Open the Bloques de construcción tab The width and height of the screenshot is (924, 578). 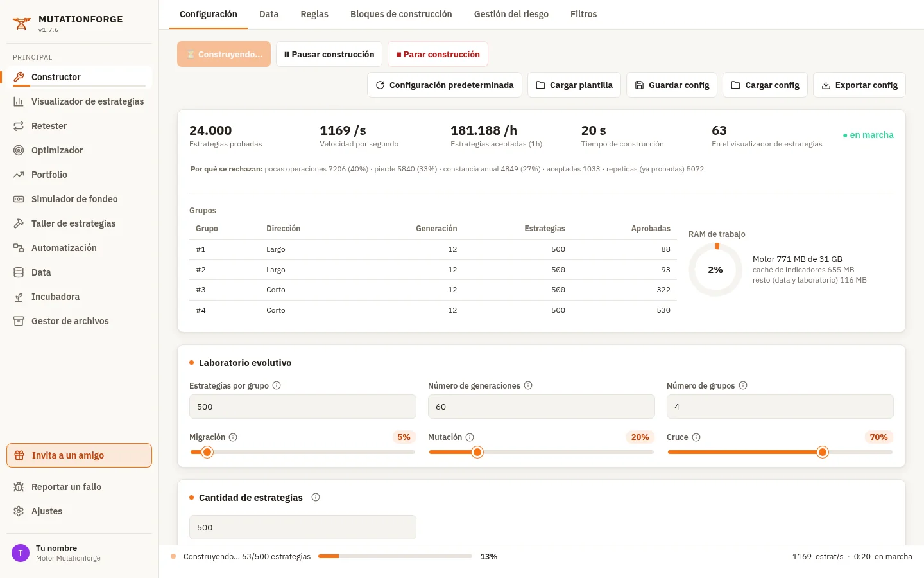click(401, 14)
